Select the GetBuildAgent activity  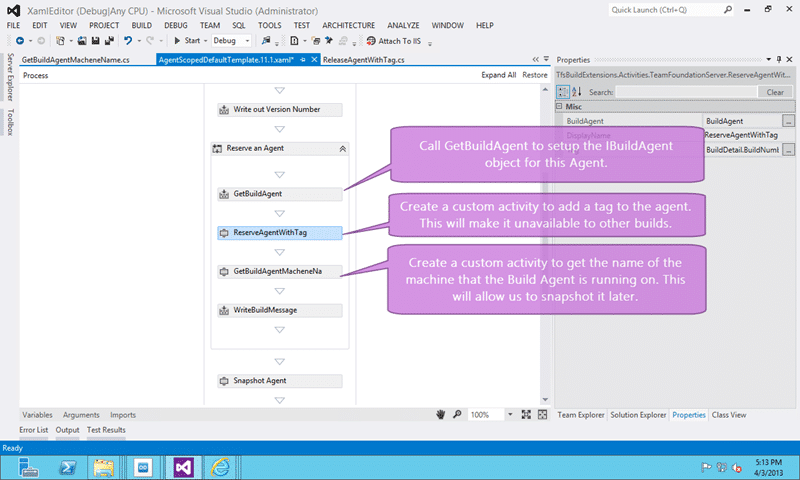(280, 194)
